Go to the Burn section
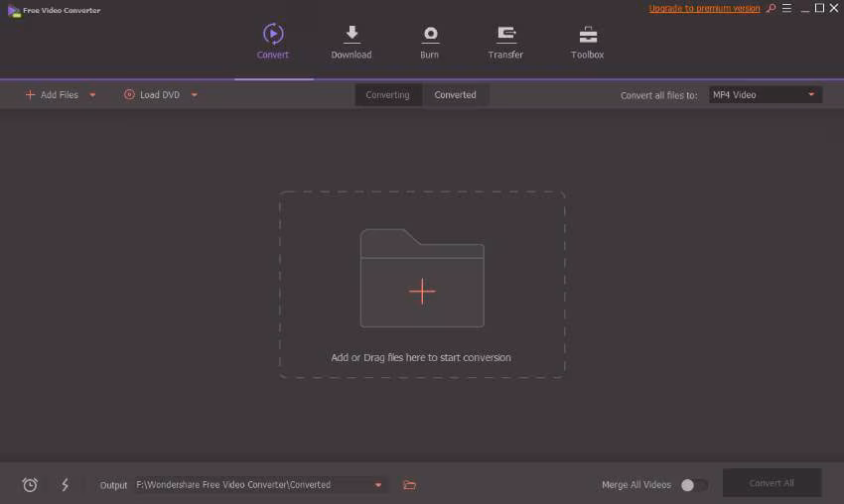The width and height of the screenshot is (844, 504). click(x=430, y=42)
